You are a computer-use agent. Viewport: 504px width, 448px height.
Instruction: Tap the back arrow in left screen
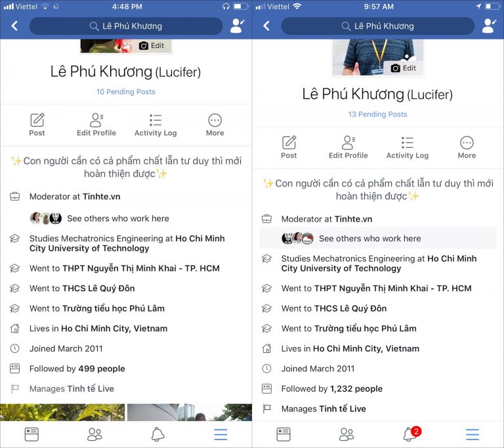coord(14,26)
